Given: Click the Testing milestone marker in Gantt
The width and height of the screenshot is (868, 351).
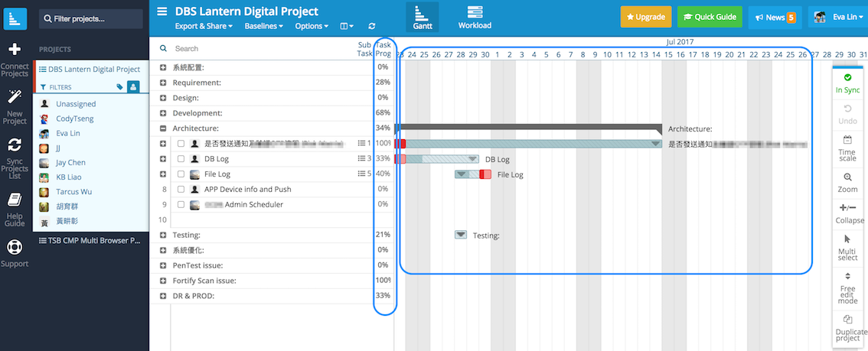Looking at the screenshot, I should click(461, 234).
